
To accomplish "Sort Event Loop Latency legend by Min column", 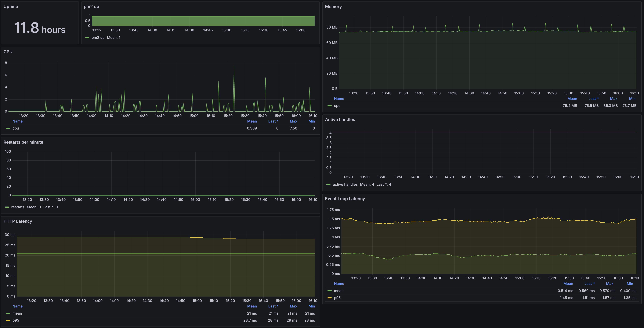I will coord(630,284).
